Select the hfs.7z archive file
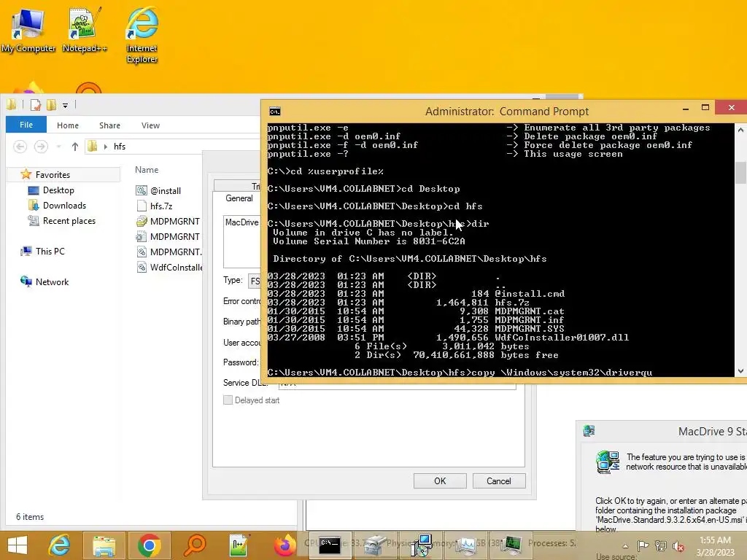This screenshot has width=747, height=560. [x=161, y=206]
